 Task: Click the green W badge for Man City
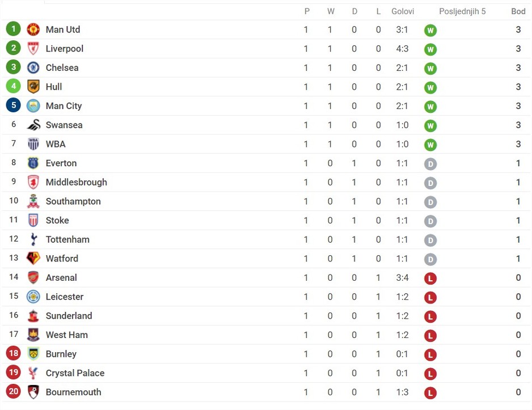point(430,107)
